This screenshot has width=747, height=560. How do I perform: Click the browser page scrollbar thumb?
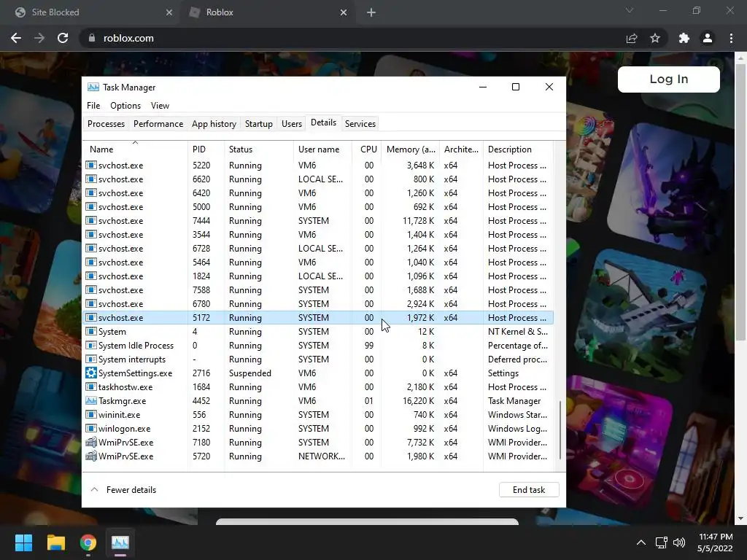click(740, 202)
